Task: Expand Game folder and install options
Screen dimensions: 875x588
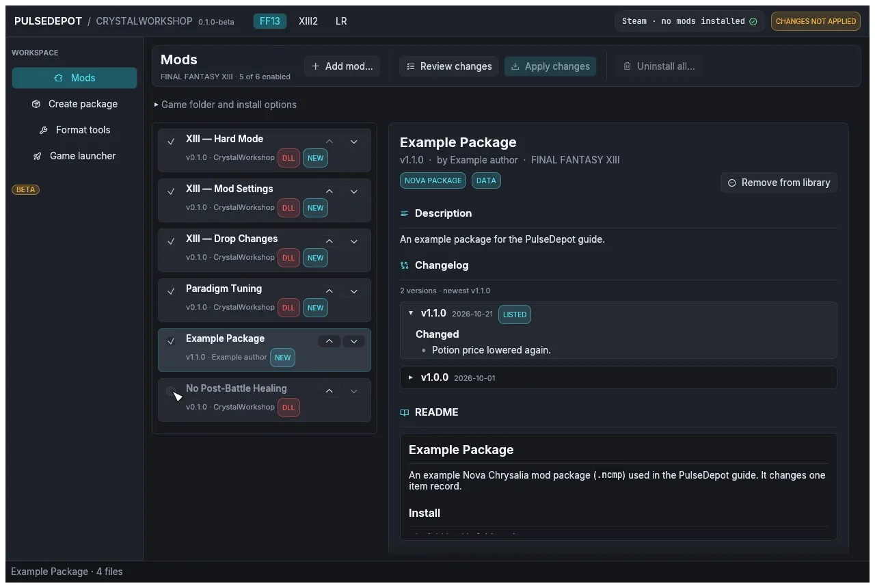Action: point(225,105)
